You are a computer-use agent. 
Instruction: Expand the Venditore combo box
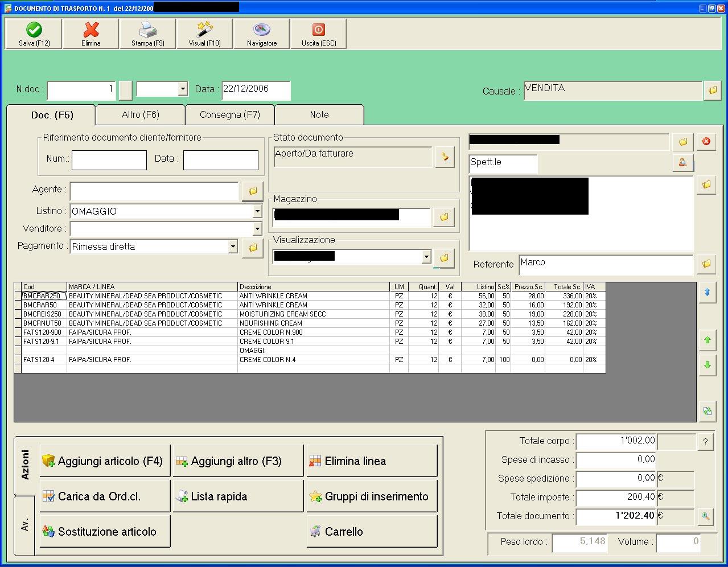(257, 229)
